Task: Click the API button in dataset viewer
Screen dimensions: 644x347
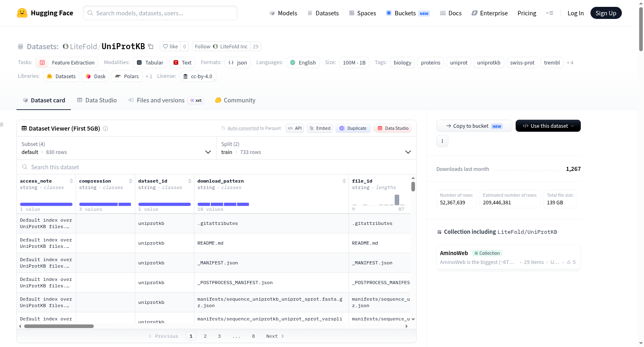Action: 295,128
